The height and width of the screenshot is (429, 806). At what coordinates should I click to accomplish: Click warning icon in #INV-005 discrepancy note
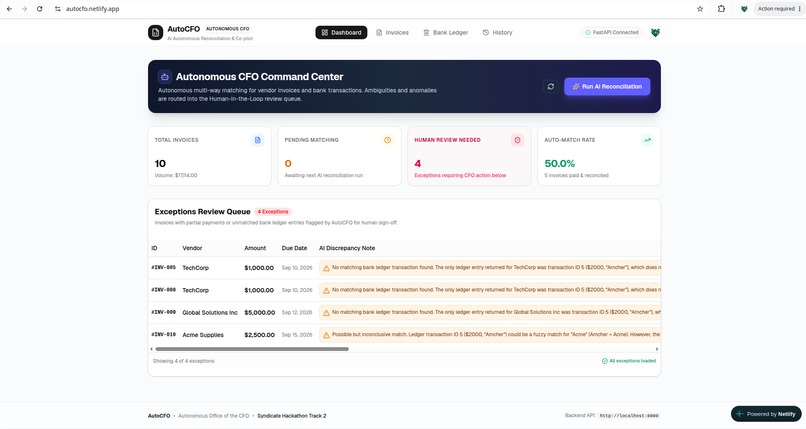[326, 268]
